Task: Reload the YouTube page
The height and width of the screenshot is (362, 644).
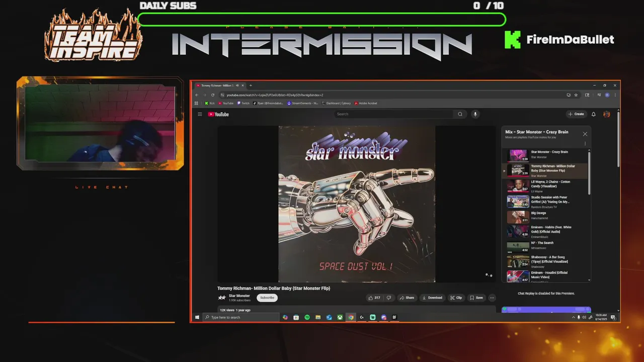Action: tap(213, 95)
